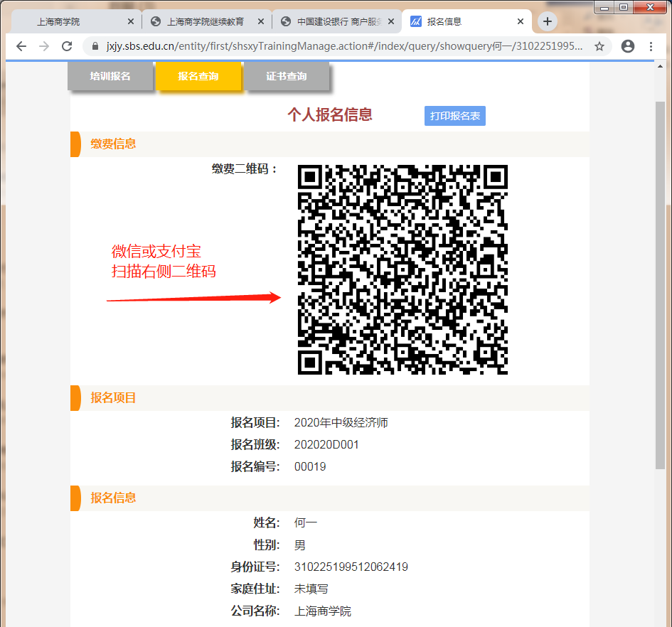Screen dimensions: 672x627
Task: Go back to the previous page
Action: coord(21,46)
